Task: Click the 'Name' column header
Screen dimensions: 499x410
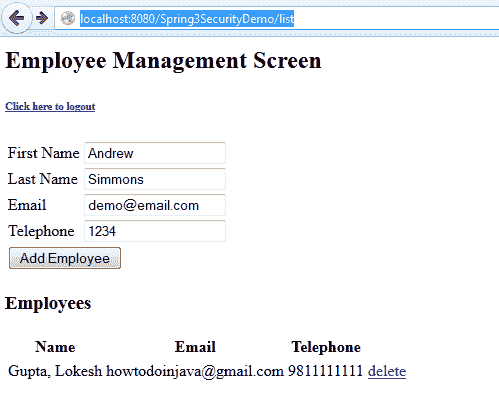Action: (55, 347)
